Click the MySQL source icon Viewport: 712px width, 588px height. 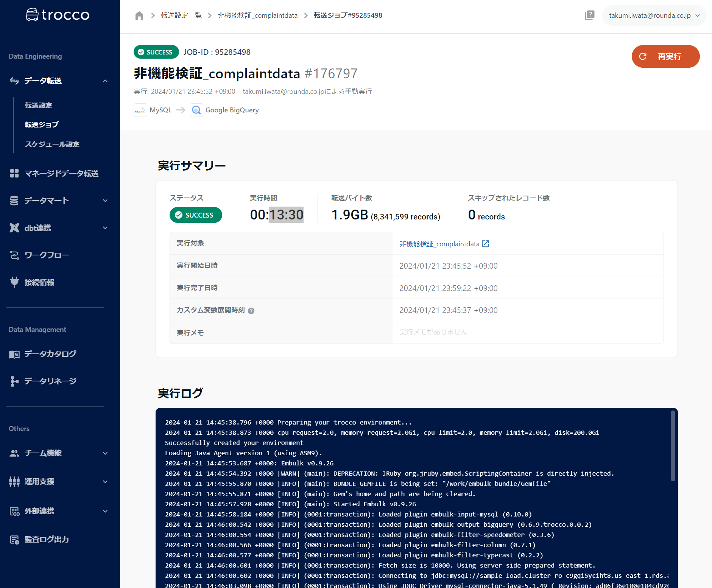tap(140, 110)
